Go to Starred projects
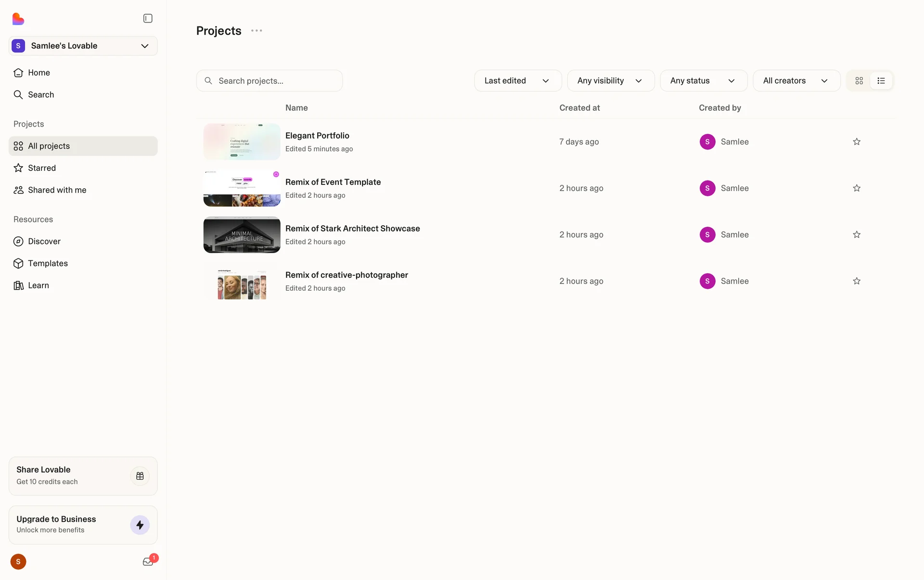The width and height of the screenshot is (924, 580). click(x=42, y=168)
